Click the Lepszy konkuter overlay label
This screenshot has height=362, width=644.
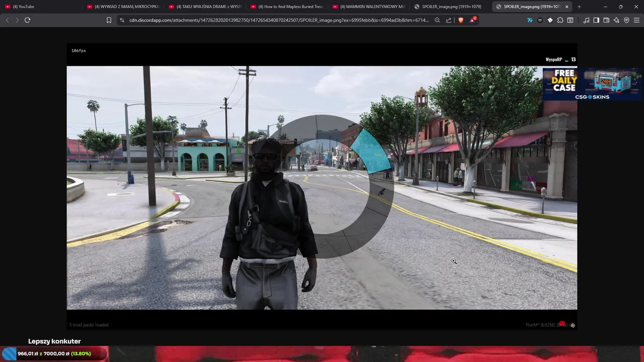(x=54, y=341)
